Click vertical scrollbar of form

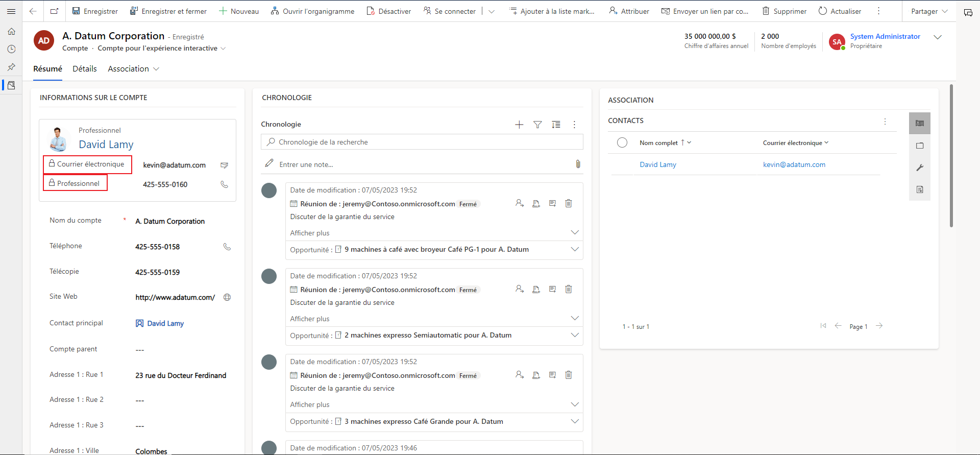pos(951,156)
